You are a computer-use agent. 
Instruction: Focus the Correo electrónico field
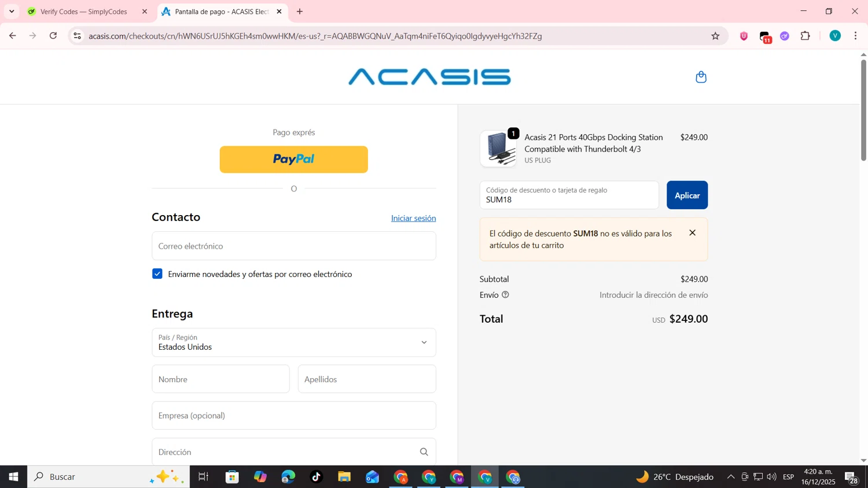tap(294, 246)
